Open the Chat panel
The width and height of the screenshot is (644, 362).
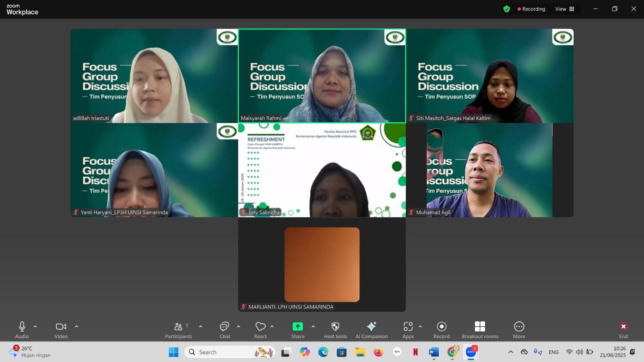click(225, 330)
